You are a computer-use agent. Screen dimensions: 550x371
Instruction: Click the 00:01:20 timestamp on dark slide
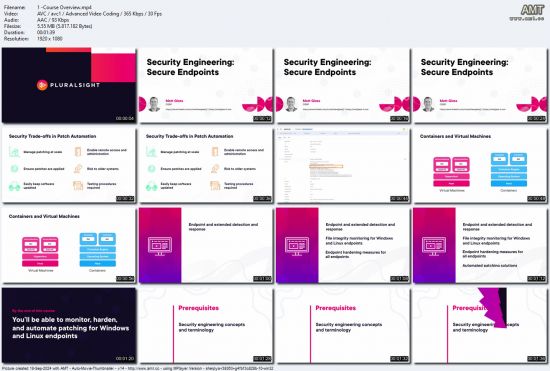(x=125, y=359)
